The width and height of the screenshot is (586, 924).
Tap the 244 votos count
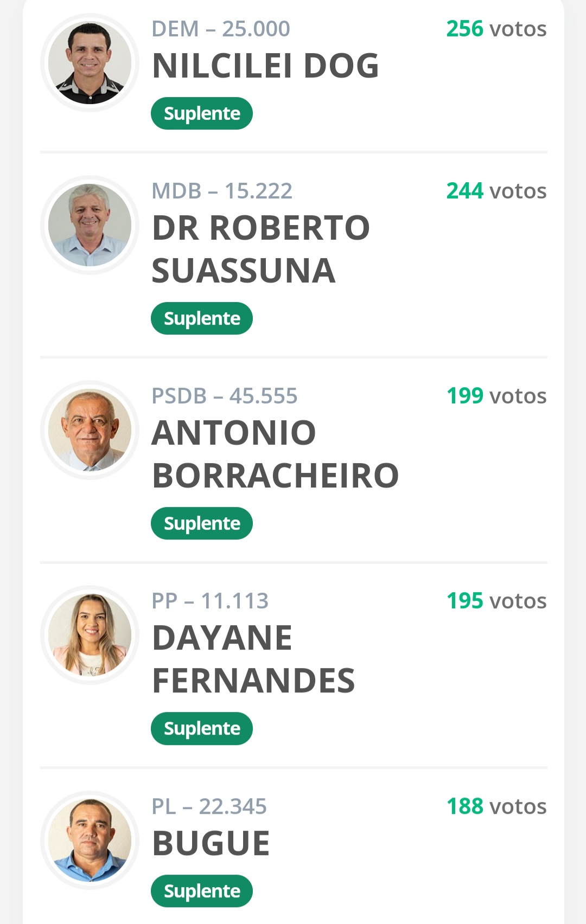tap(496, 191)
